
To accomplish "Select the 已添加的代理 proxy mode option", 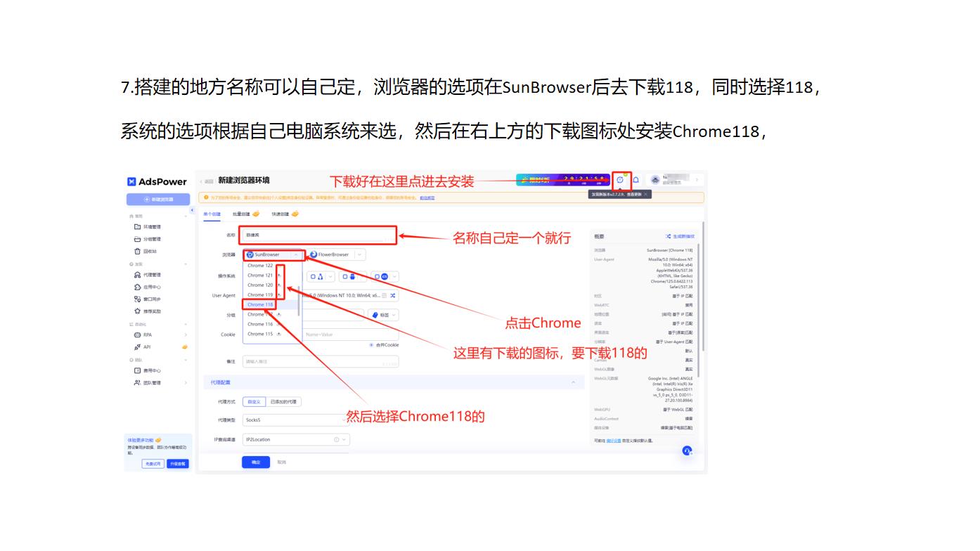I will point(284,402).
